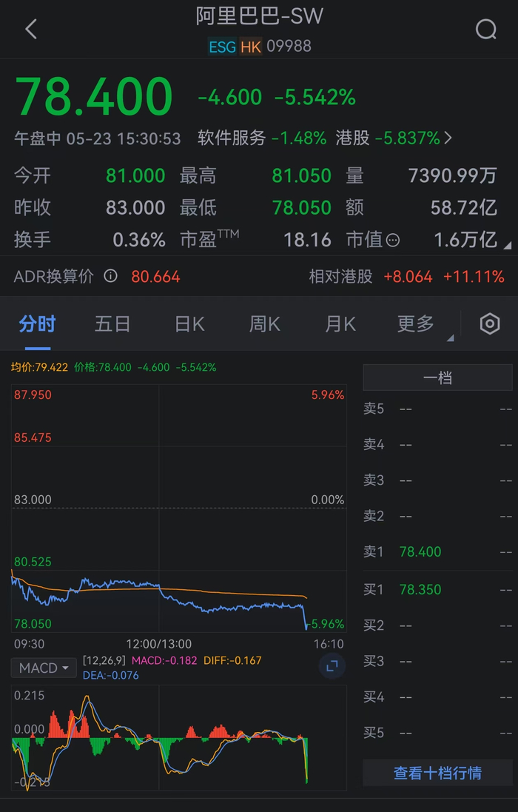
Task: Tap 查看十档行情 button
Action: tap(438, 774)
